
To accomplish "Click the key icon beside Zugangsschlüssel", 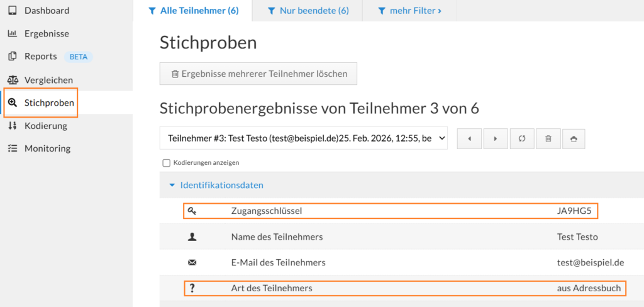I will [x=192, y=211].
